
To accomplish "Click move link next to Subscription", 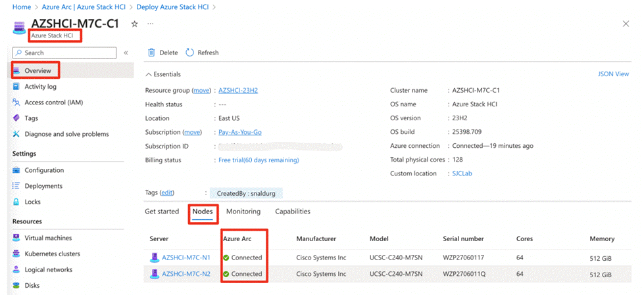I will (x=192, y=132).
